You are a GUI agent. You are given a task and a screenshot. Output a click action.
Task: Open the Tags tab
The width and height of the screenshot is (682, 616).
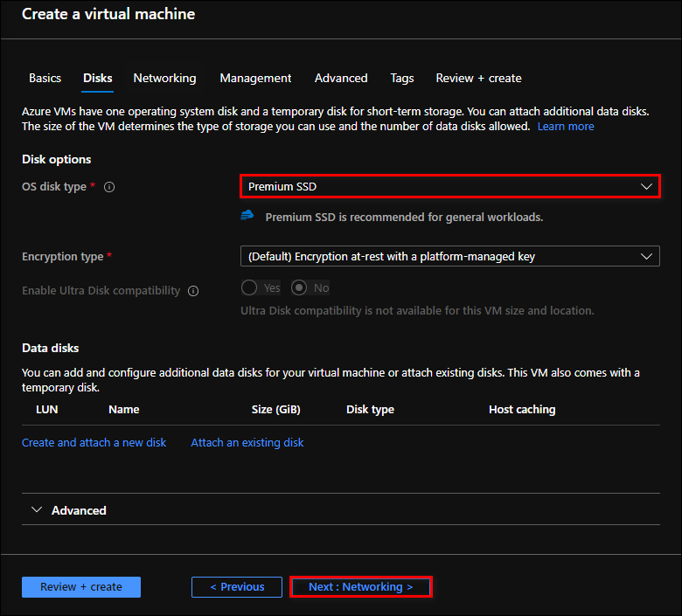coord(402,78)
